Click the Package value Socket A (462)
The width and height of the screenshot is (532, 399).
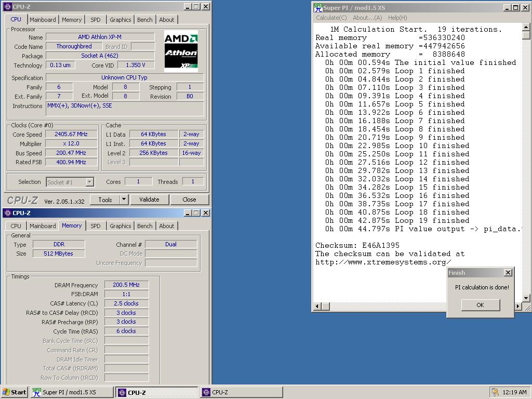coord(100,56)
